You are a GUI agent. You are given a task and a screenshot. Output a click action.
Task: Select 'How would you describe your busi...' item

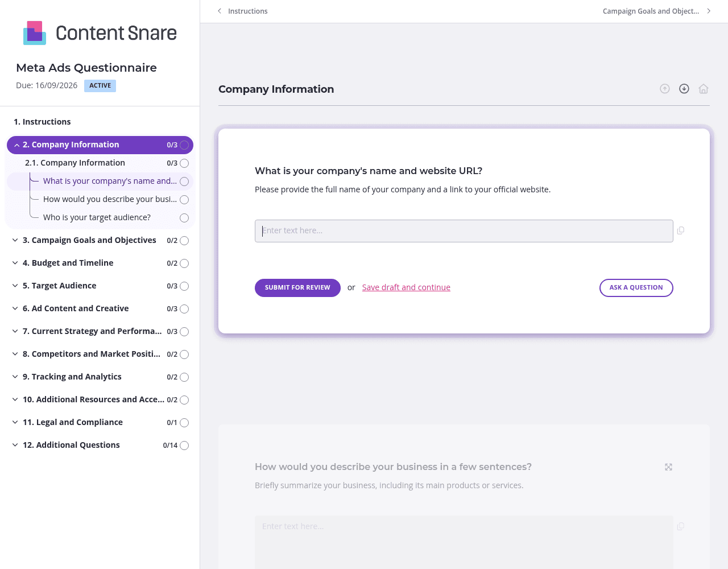(110, 199)
